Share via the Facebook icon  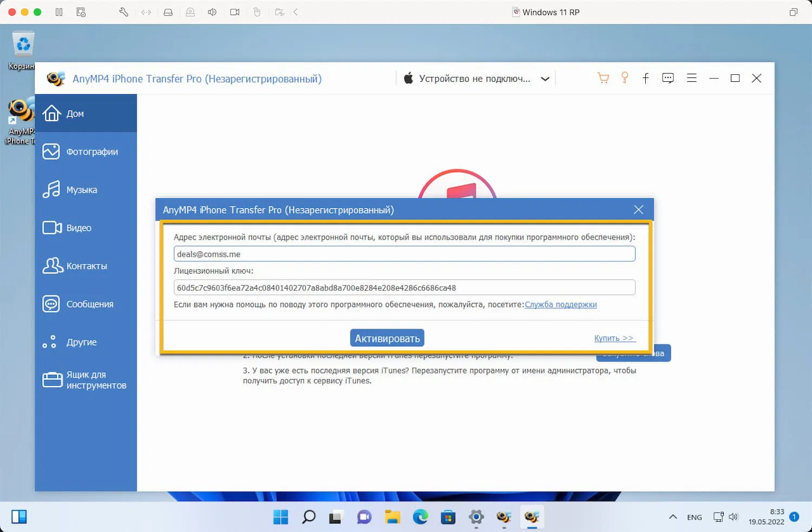click(645, 77)
